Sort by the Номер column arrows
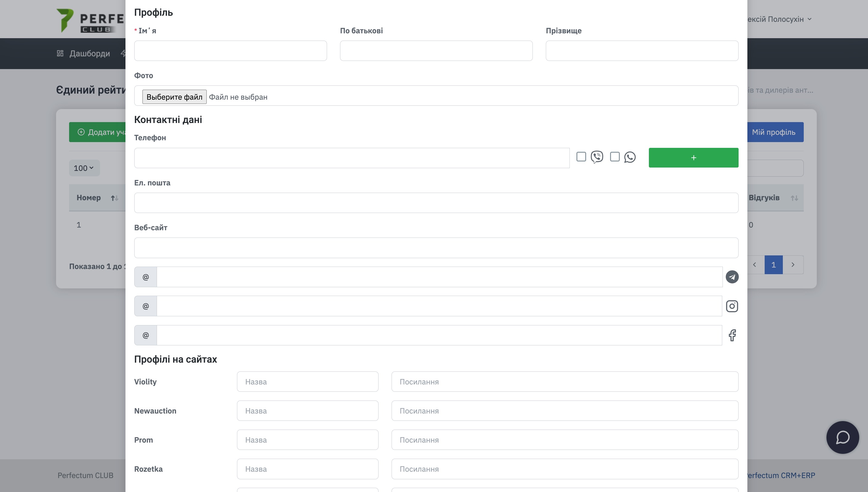Viewport: 868px width, 492px height. [x=115, y=198]
